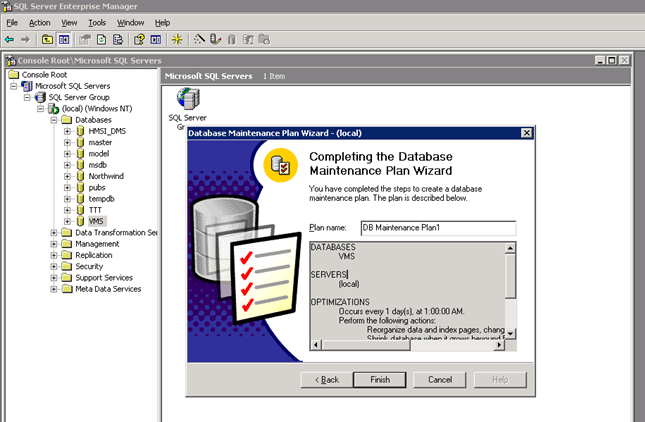The image size is (645, 422).
Task: Collapse the Databases folder node
Action: [54, 120]
